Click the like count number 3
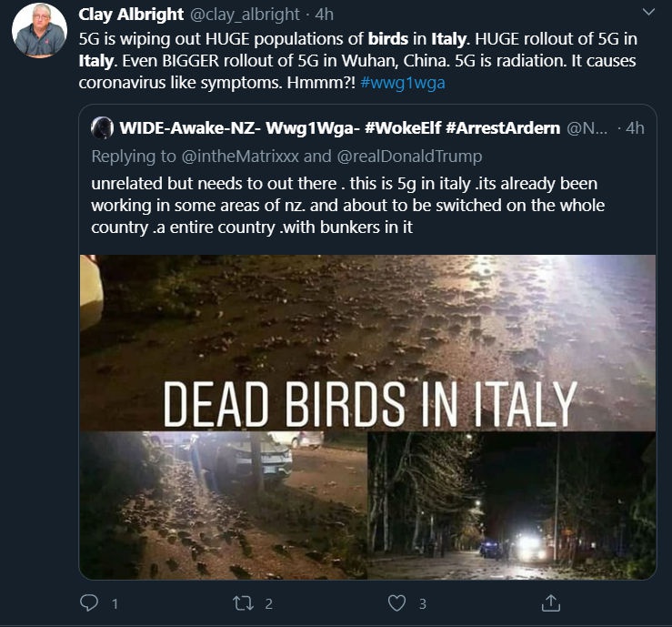Screen dimensions: 672x627 pyautogui.click(x=422, y=602)
